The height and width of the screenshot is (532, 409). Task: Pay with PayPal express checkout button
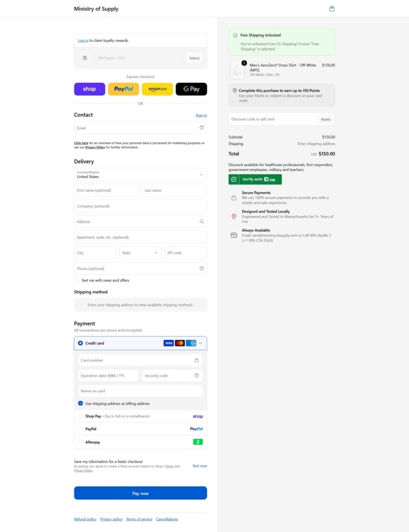coord(124,89)
